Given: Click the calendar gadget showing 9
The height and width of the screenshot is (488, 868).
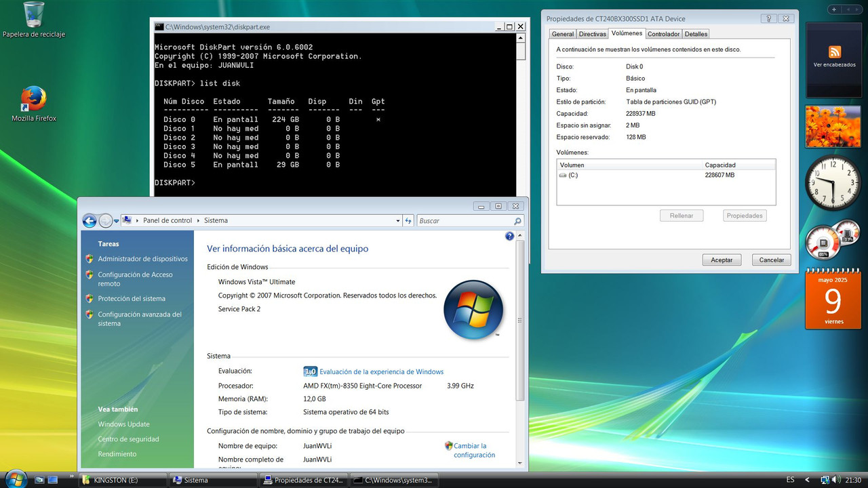Looking at the screenshot, I should (833, 300).
